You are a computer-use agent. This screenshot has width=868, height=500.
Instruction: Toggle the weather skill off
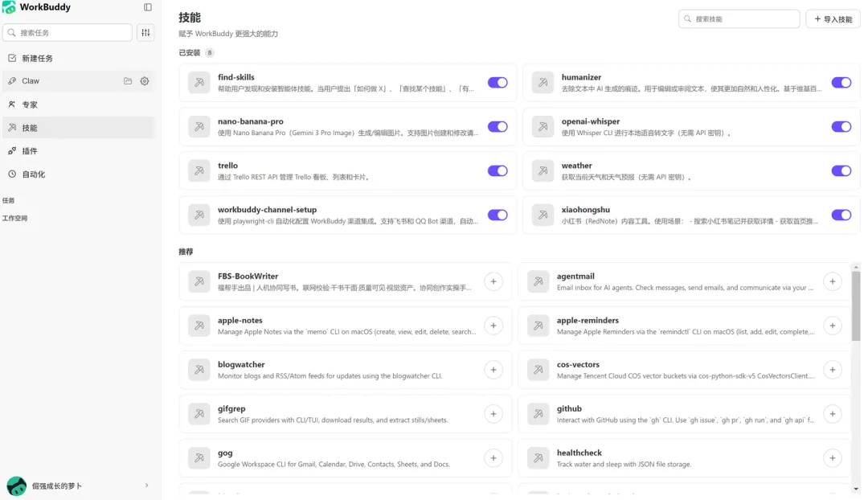pos(841,171)
